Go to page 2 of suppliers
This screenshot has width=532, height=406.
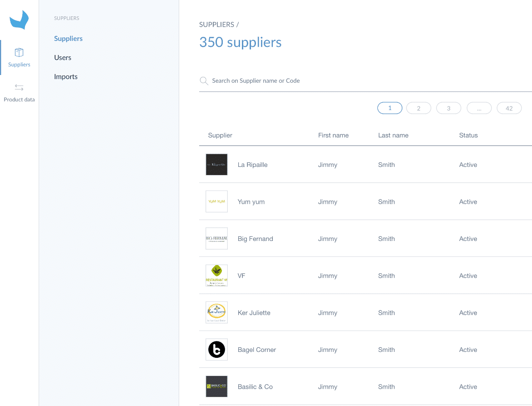click(x=418, y=108)
